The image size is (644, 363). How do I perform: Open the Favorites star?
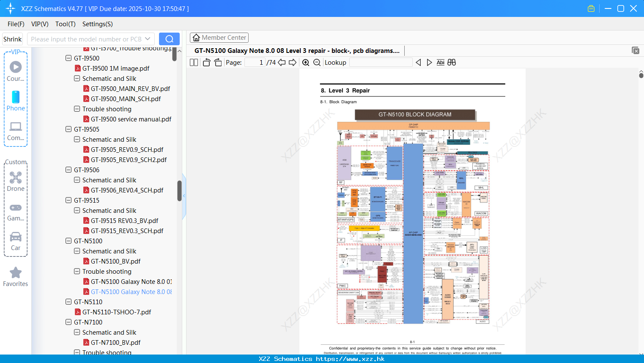[x=16, y=277]
